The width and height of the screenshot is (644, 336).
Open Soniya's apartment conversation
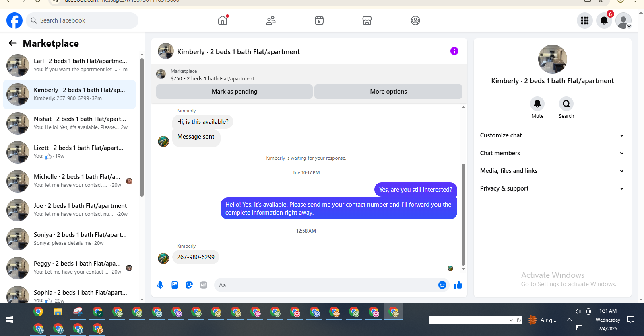[x=69, y=239]
